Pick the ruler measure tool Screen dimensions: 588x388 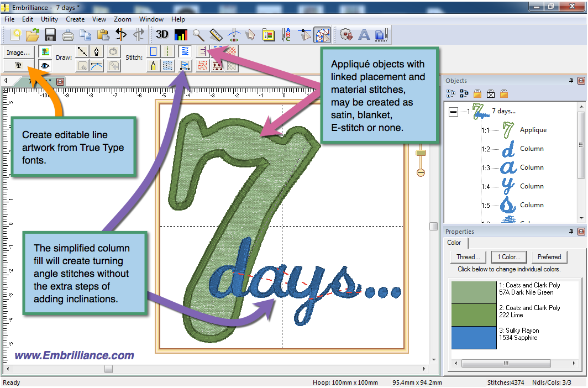pos(216,35)
